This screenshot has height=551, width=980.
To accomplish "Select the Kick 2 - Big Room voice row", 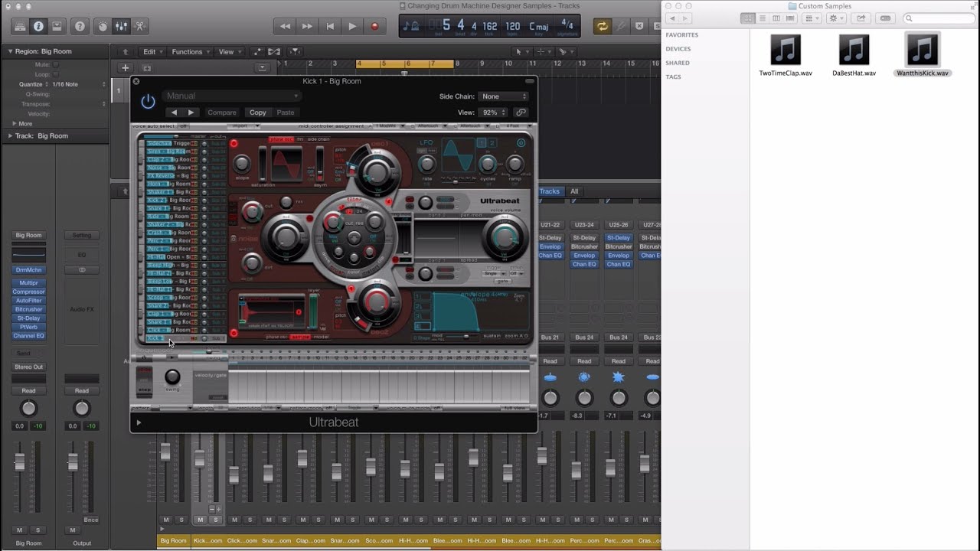I will click(x=168, y=201).
